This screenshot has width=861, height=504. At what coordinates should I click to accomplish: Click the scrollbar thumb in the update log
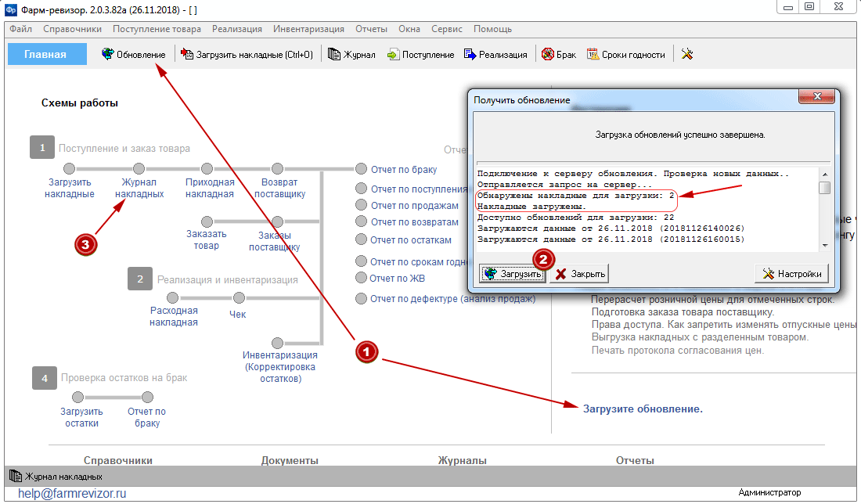pos(825,188)
